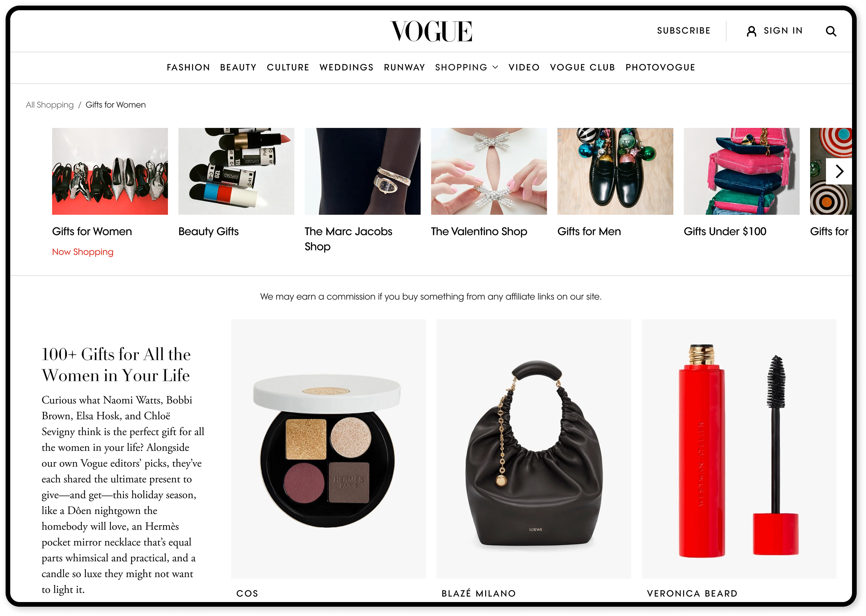Open The Valentino Shop bow image
The width and height of the screenshot is (866, 616).
(489, 172)
